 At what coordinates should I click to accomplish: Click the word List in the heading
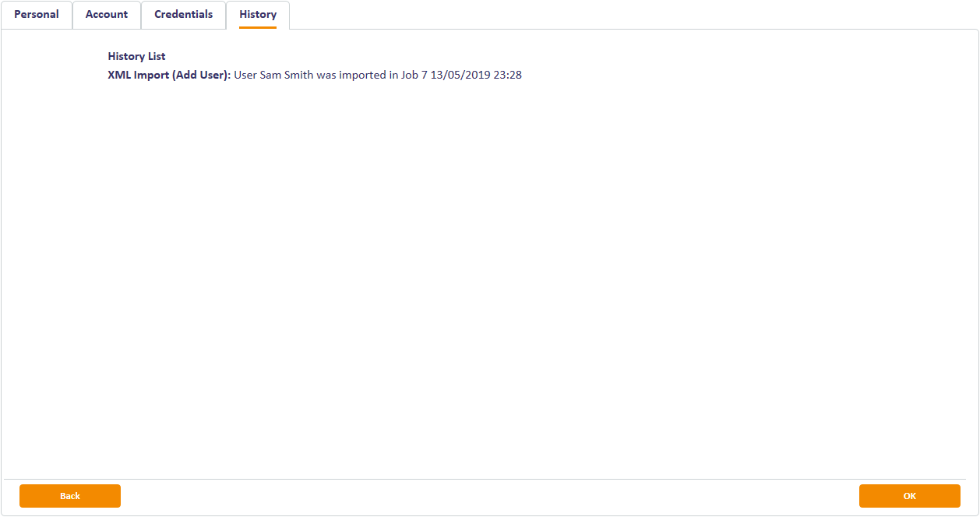coord(157,57)
